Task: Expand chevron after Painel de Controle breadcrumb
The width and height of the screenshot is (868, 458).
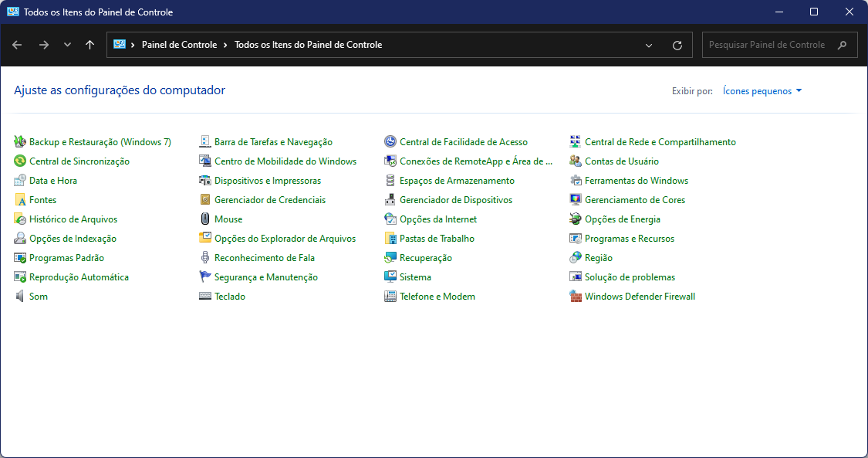Action: pos(225,45)
